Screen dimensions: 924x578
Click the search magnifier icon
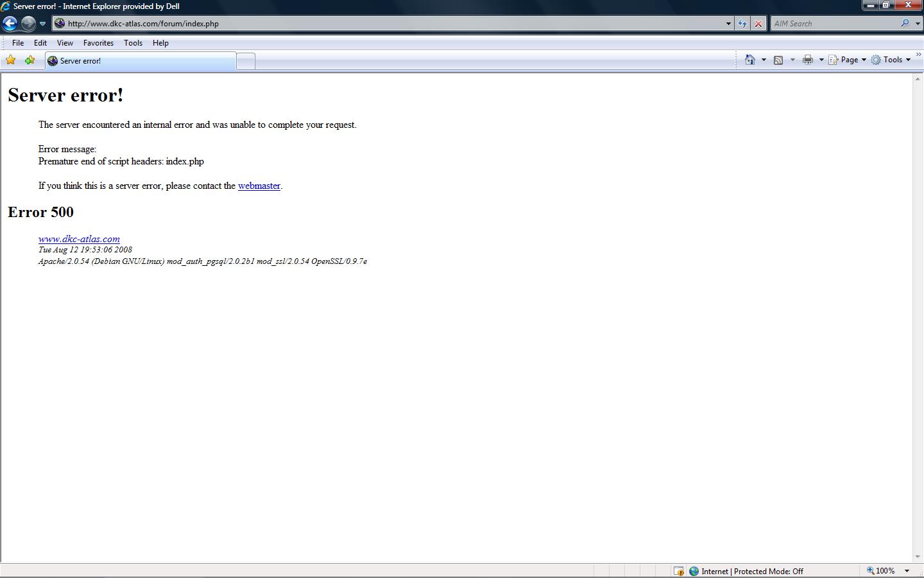tap(905, 23)
